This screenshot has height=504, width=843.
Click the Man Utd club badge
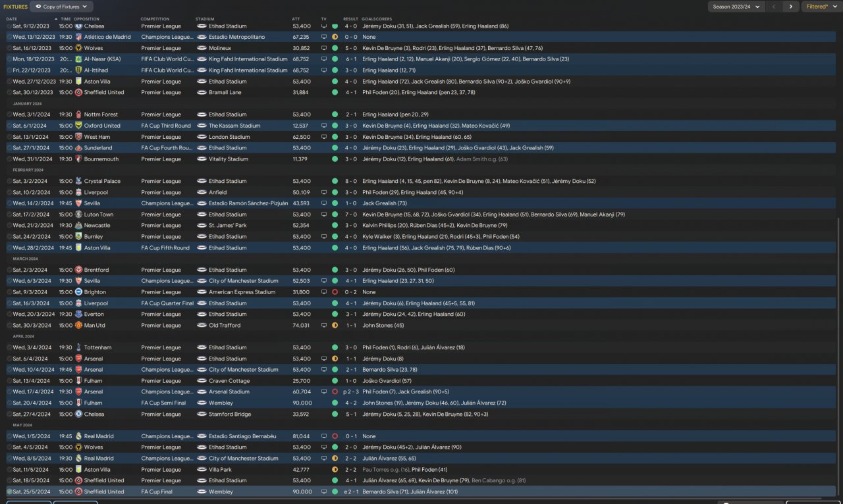[79, 326]
